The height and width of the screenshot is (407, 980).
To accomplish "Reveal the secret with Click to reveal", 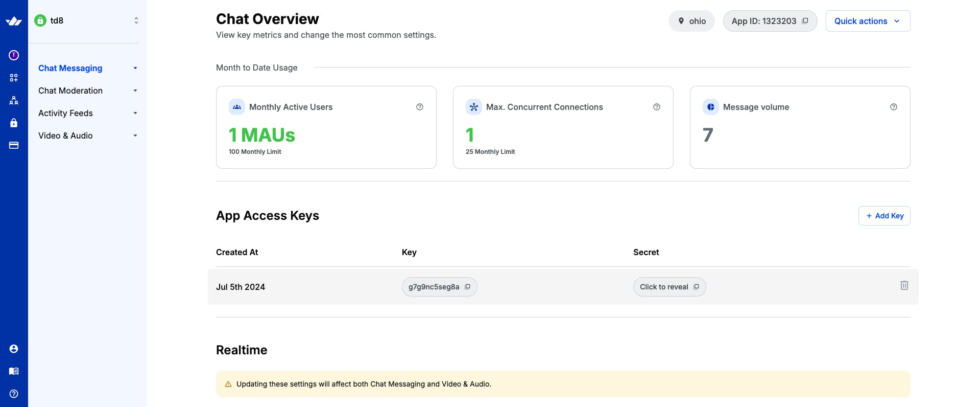I will [x=664, y=287].
